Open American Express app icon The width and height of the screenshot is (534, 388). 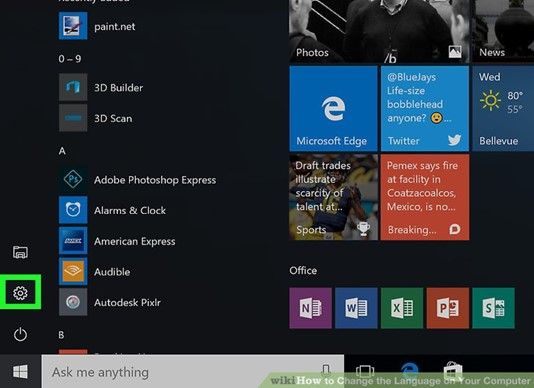tap(73, 240)
